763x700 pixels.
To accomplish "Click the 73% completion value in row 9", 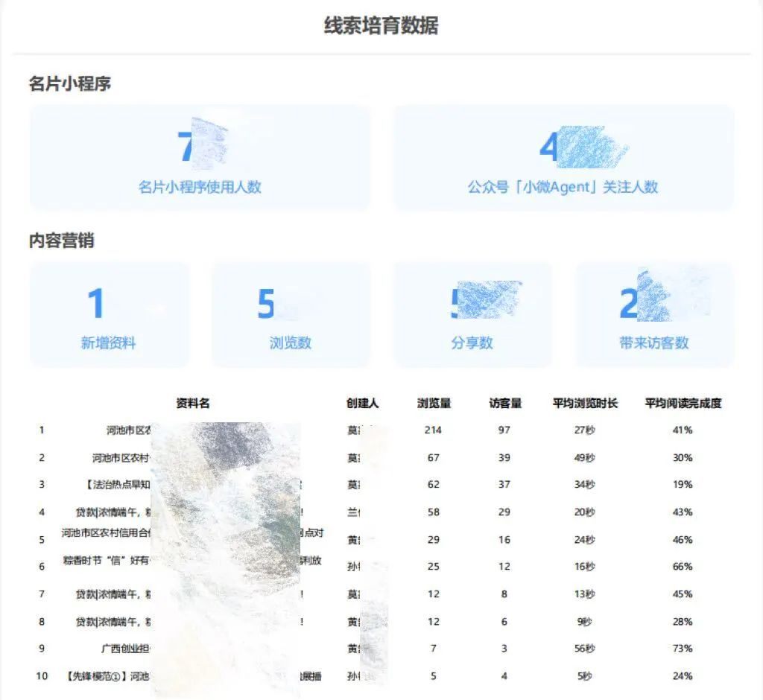I will pyautogui.click(x=683, y=649).
